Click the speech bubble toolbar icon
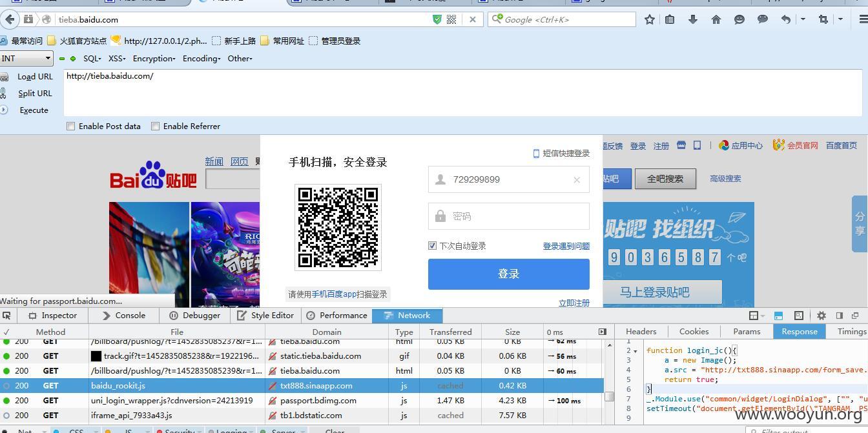 point(763,19)
